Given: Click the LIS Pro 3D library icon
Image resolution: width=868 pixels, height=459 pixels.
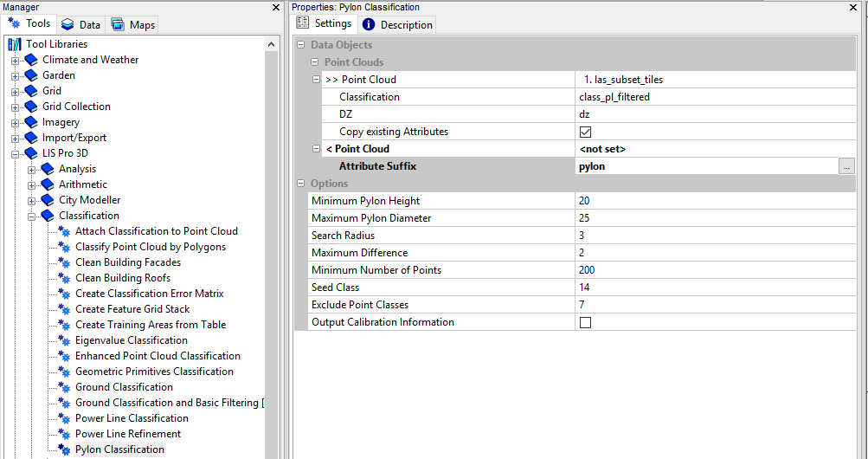Looking at the screenshot, I should pyautogui.click(x=31, y=153).
